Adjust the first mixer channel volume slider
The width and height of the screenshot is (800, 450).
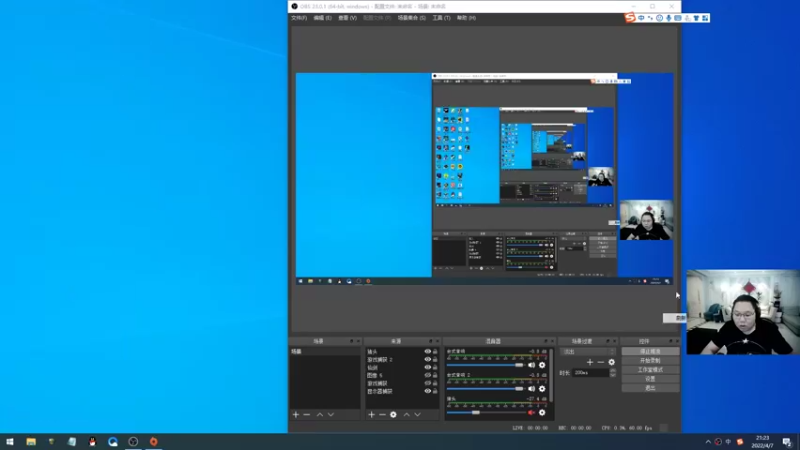point(485,365)
